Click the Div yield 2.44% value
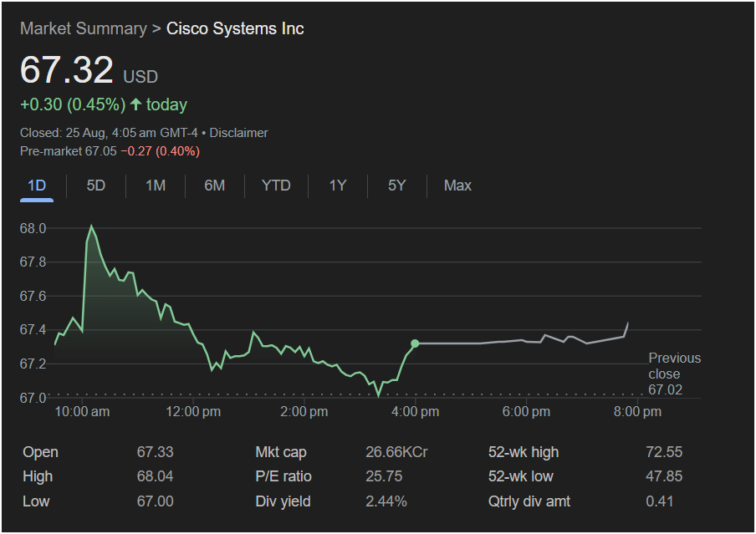This screenshot has height=534, width=756. tap(386, 501)
